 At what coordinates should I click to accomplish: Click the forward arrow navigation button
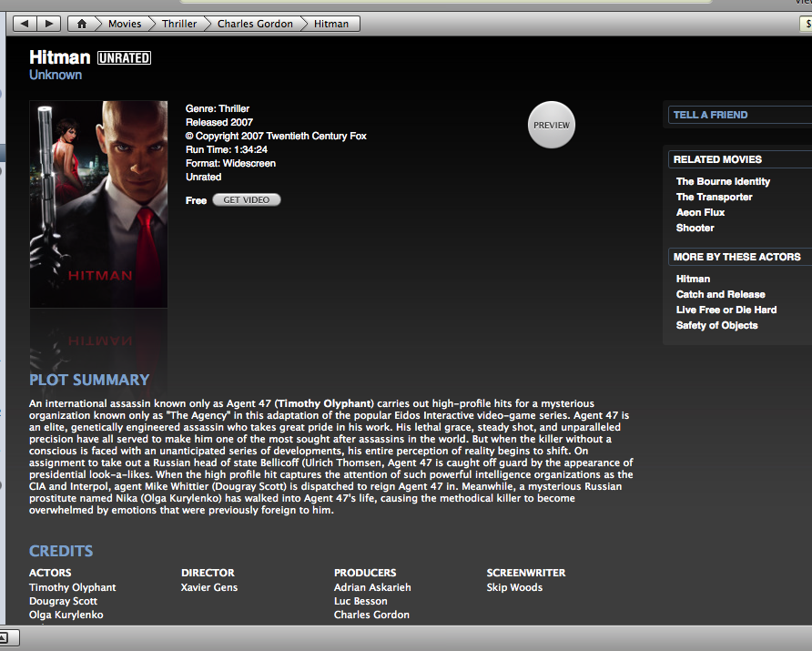48,24
